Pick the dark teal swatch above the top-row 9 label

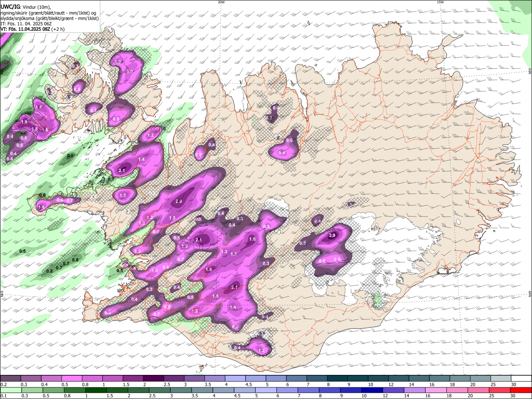357,379
